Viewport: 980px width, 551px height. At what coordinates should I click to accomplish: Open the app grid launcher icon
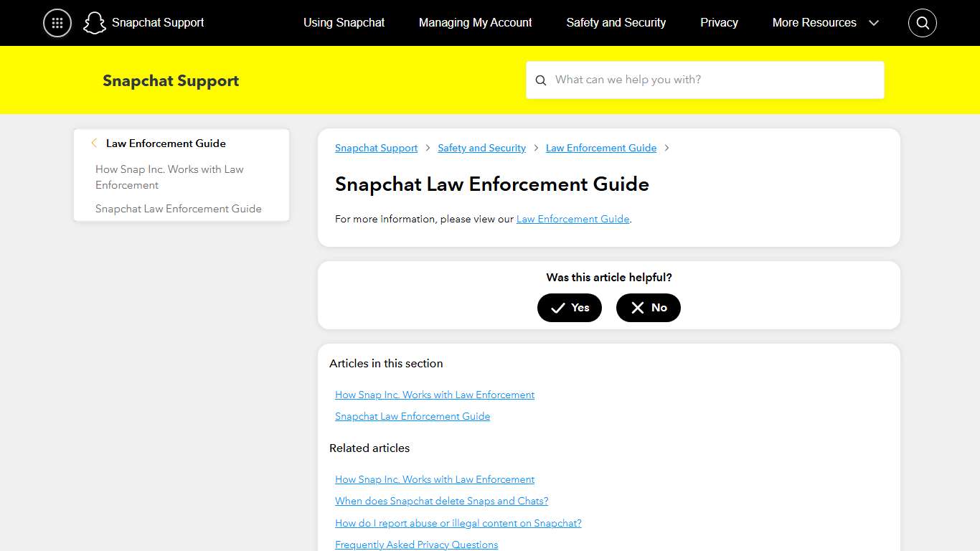[57, 22]
